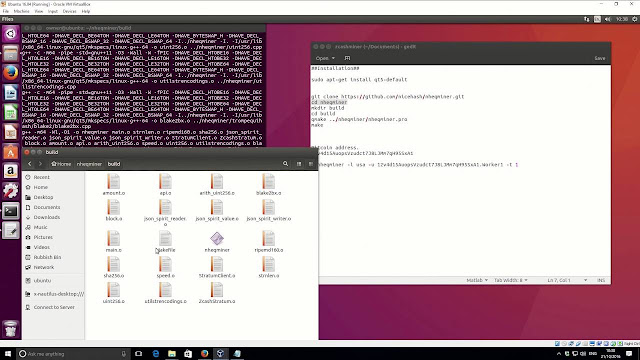Toggle the INS insert mode indicator
640x360 pixels.
point(601,280)
